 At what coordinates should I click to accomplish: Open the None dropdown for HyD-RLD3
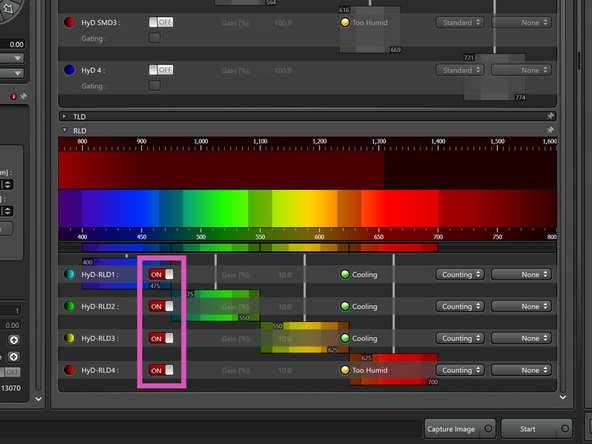click(x=521, y=338)
